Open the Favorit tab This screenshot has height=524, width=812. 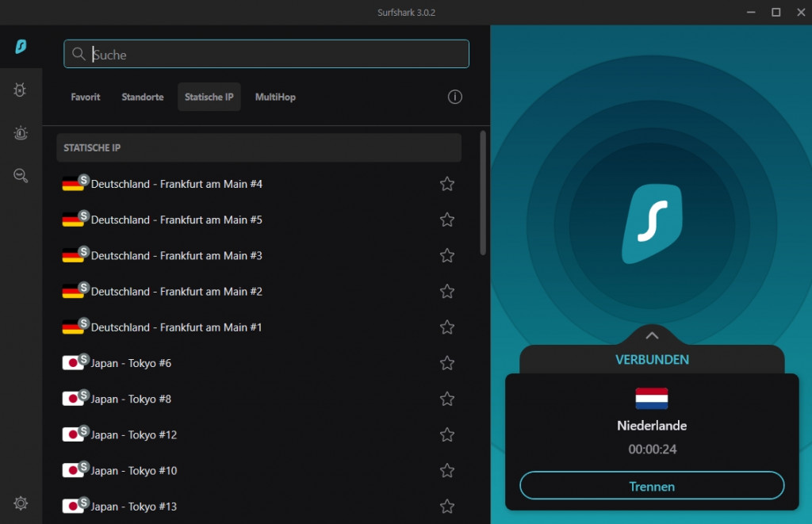pos(86,97)
